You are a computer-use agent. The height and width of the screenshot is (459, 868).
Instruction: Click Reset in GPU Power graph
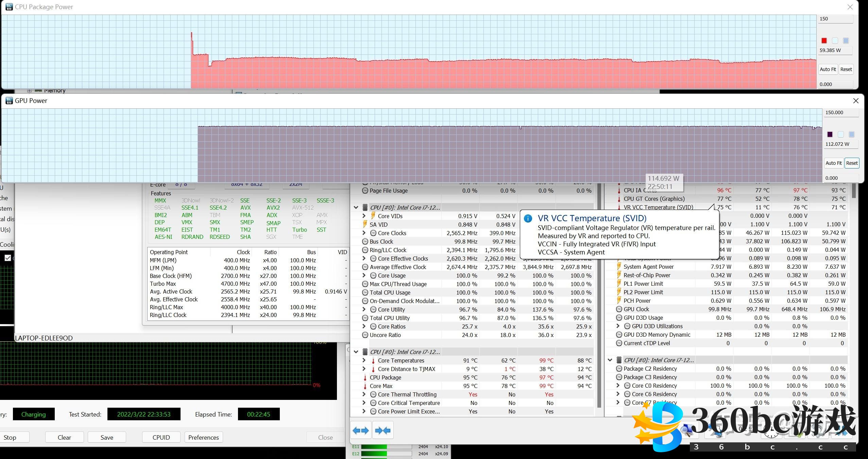(x=852, y=163)
